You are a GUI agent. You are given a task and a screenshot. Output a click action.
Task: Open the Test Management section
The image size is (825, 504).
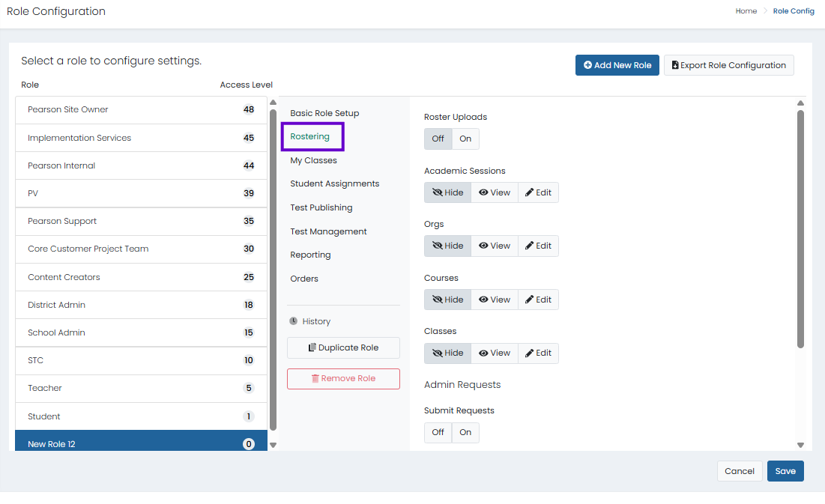click(x=328, y=231)
